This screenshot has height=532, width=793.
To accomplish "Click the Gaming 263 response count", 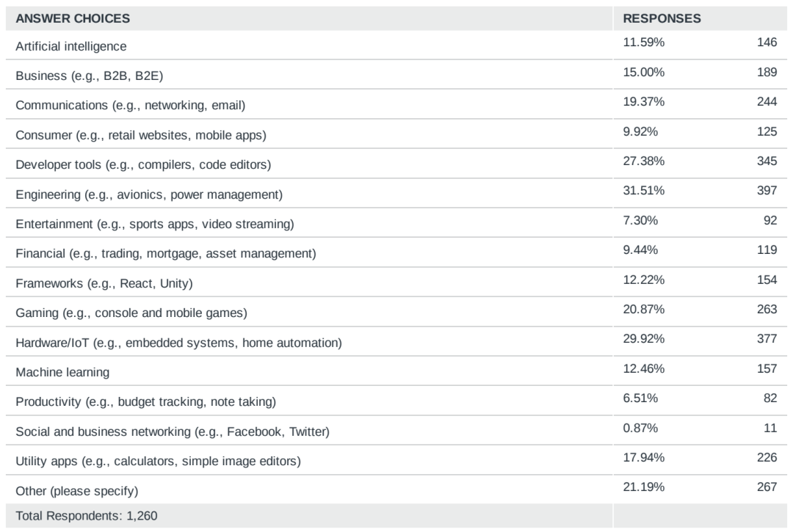I will (x=767, y=309).
